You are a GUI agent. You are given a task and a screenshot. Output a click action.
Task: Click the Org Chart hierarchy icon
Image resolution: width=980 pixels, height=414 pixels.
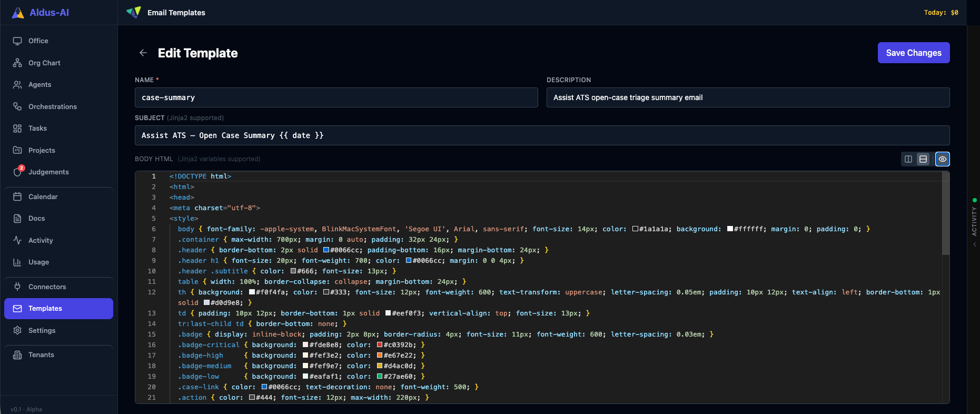click(x=17, y=63)
